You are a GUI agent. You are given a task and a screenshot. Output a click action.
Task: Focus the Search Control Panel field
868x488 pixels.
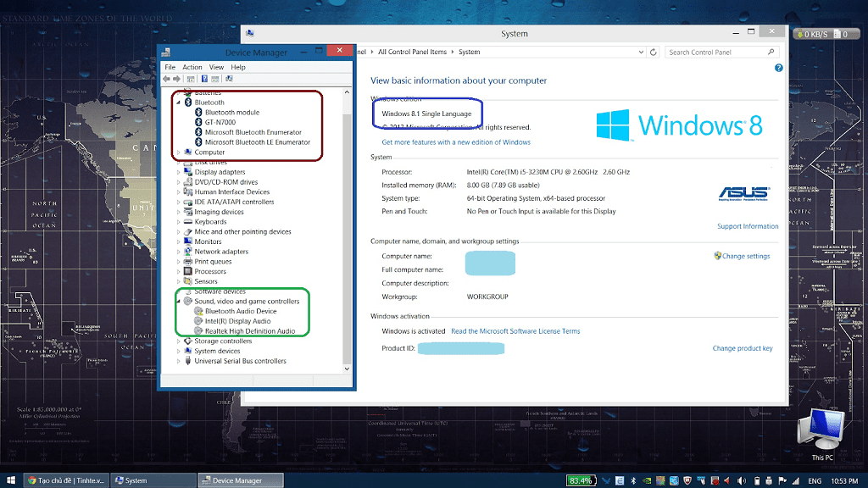pos(722,52)
